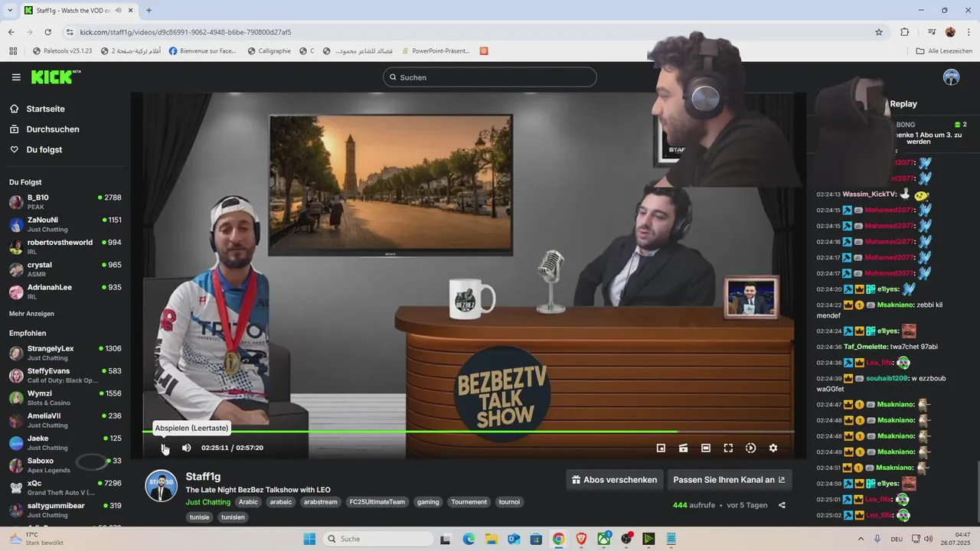The width and height of the screenshot is (980, 551).
Task: Show hidden system tray icons
Action: coord(862,539)
